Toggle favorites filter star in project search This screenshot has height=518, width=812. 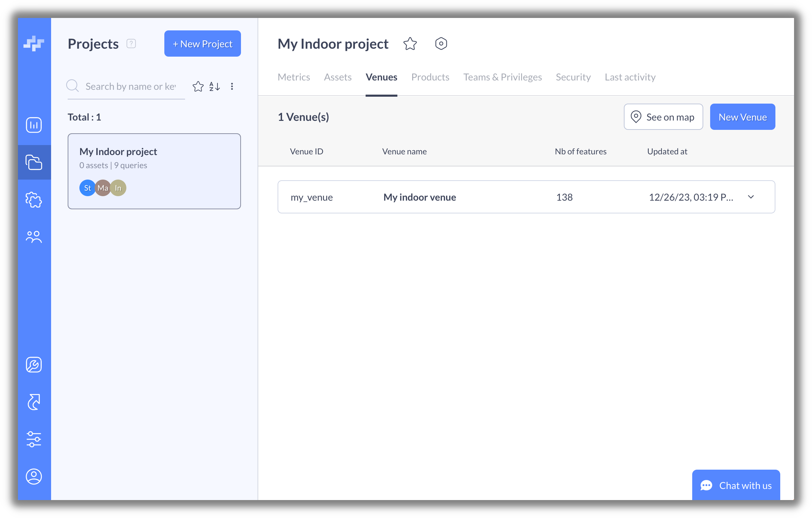point(198,86)
